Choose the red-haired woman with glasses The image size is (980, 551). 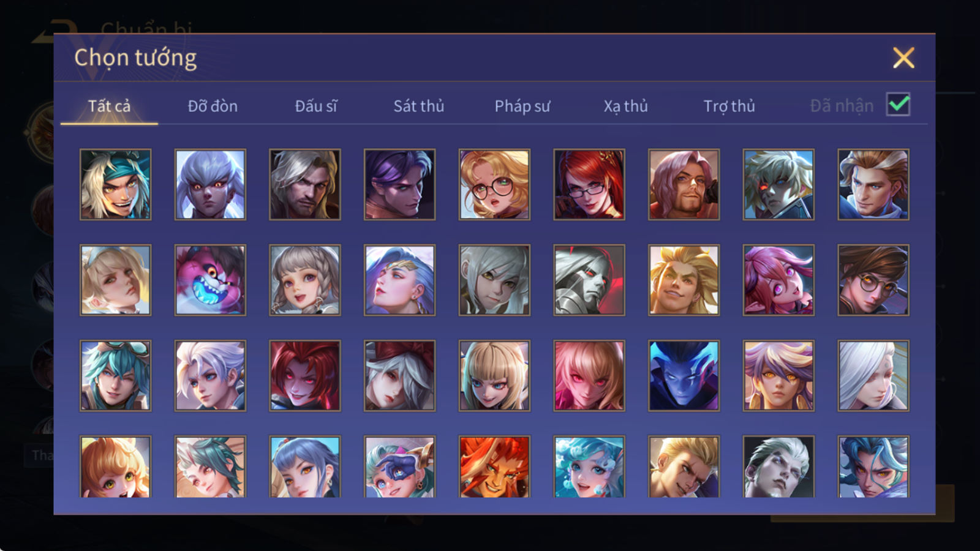pos(589,184)
